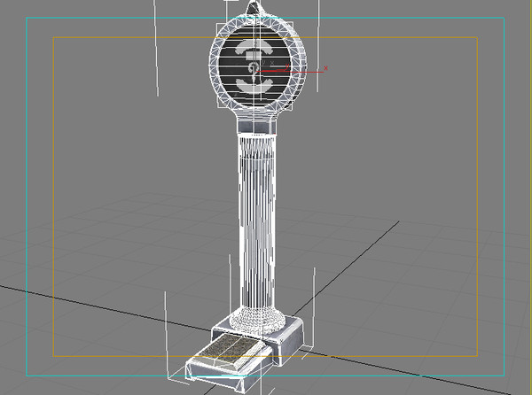Select the round dial face of the model
532x395 pixels.
(254, 66)
